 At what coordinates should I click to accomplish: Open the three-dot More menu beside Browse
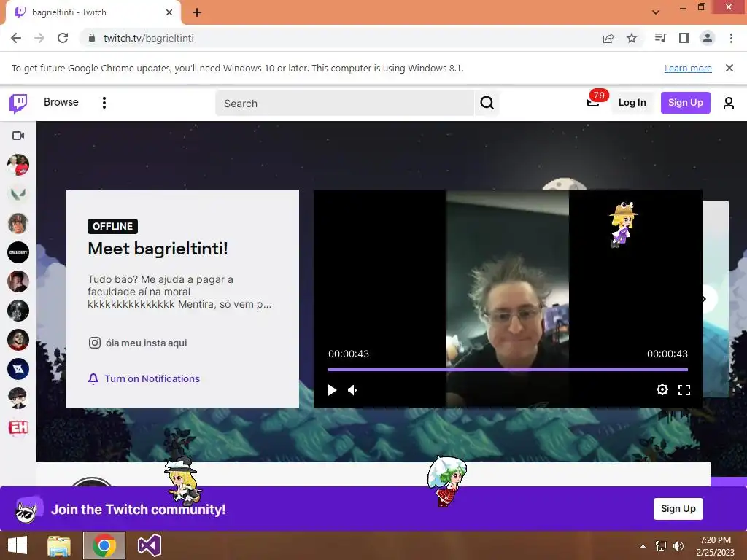coord(104,103)
